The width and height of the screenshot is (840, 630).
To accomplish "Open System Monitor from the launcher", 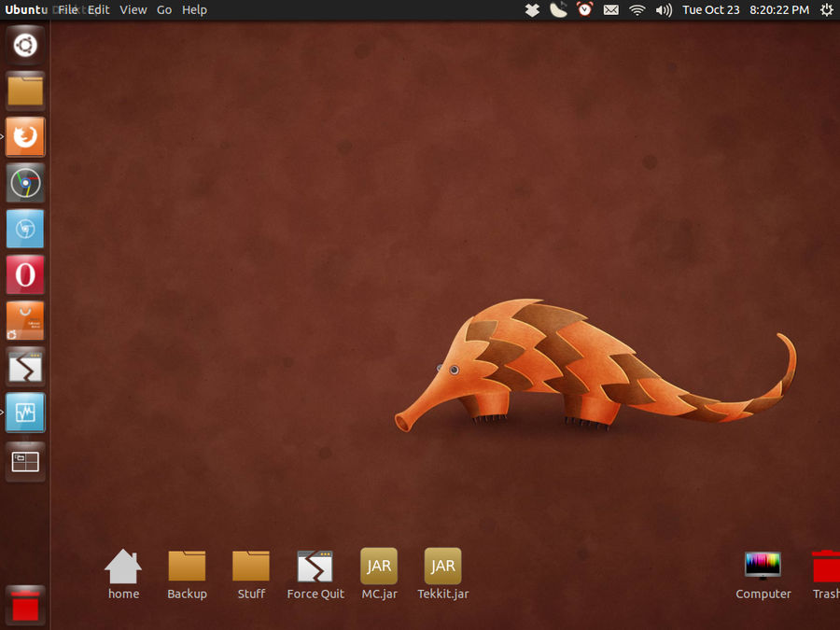I will (x=25, y=413).
